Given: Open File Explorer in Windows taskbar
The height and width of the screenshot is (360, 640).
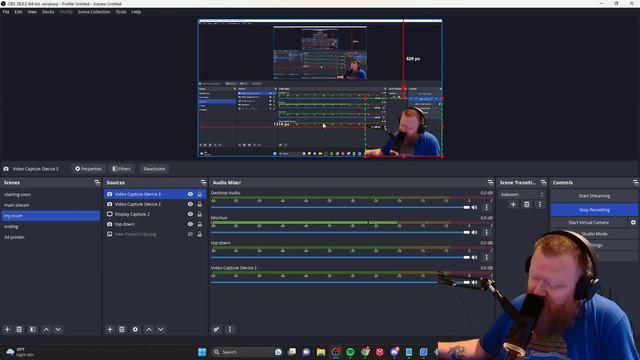Looking at the screenshot, I should [321, 352].
